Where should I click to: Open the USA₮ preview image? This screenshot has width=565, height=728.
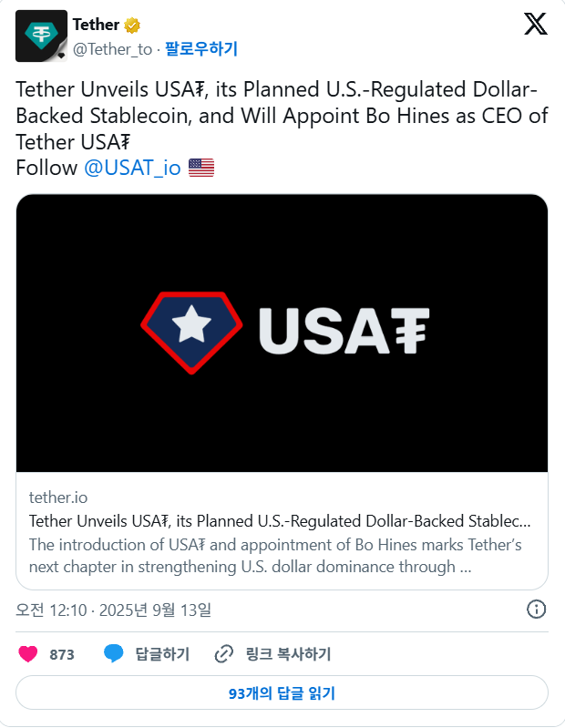click(x=282, y=333)
